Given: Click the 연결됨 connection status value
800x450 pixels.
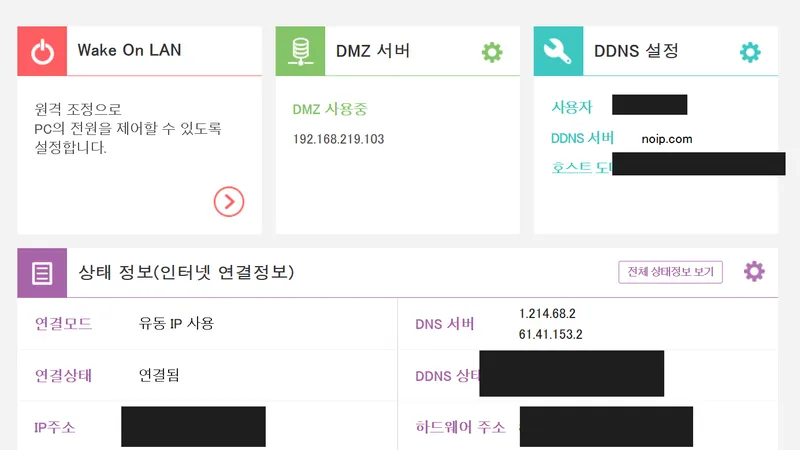Looking at the screenshot, I should (159, 375).
